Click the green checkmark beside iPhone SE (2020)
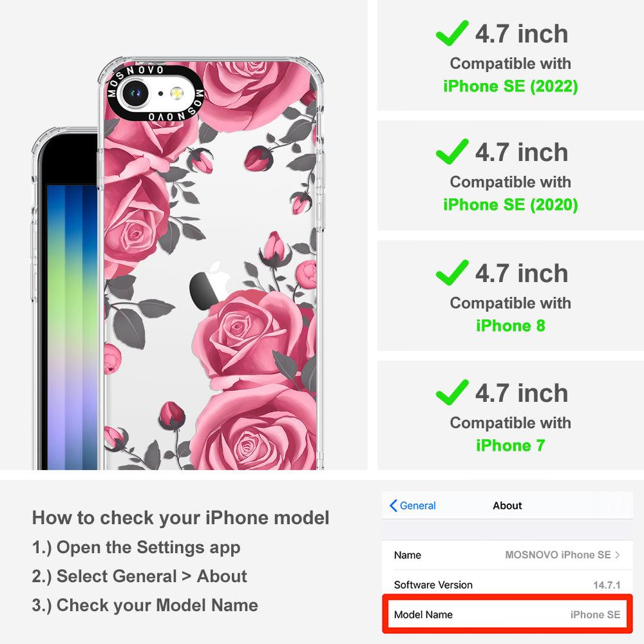Screen dimensions: 644x644 [x=452, y=151]
